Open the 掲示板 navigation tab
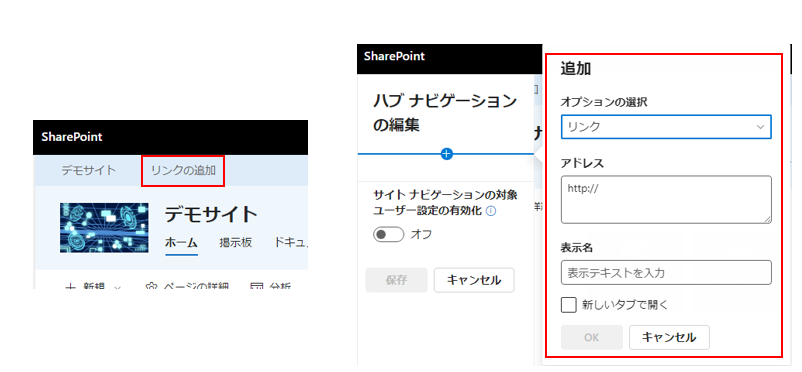 coord(235,243)
